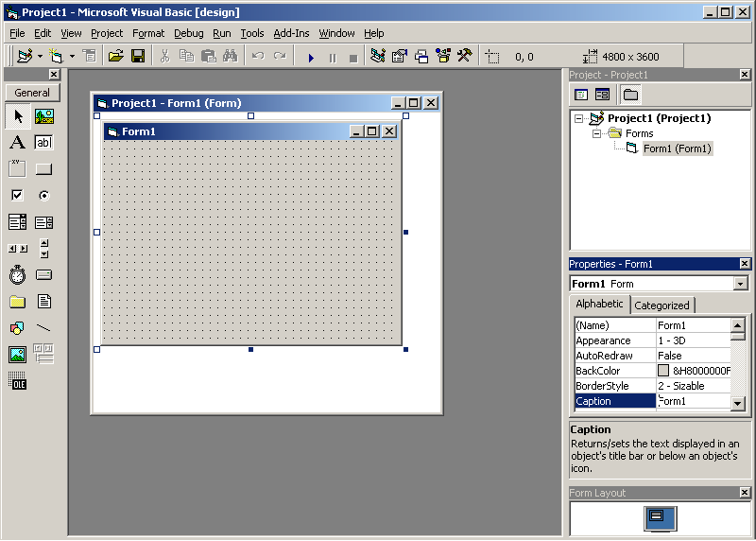Click the properties list scroll-up arrow
This screenshot has width=756, height=541.
(x=738, y=325)
